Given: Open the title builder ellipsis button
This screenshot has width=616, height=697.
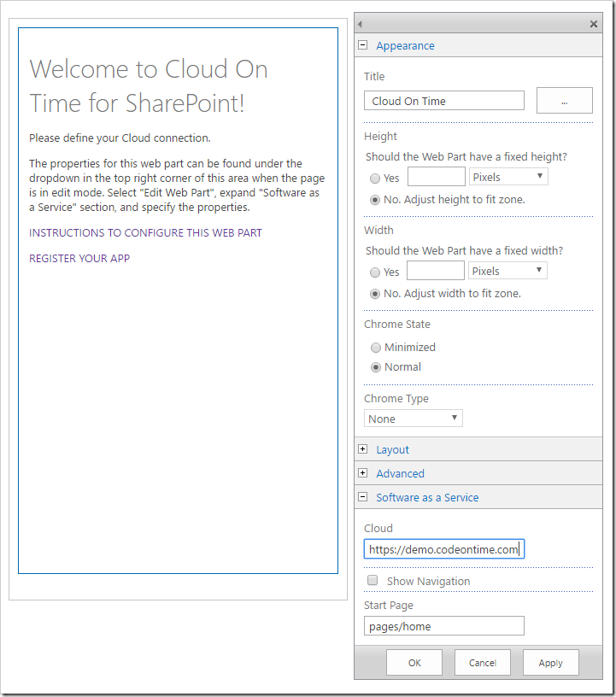Looking at the screenshot, I should [x=565, y=101].
